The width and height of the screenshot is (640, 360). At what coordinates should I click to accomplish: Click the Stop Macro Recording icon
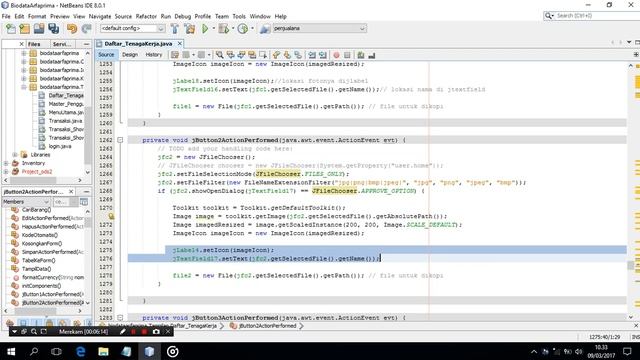347,55
